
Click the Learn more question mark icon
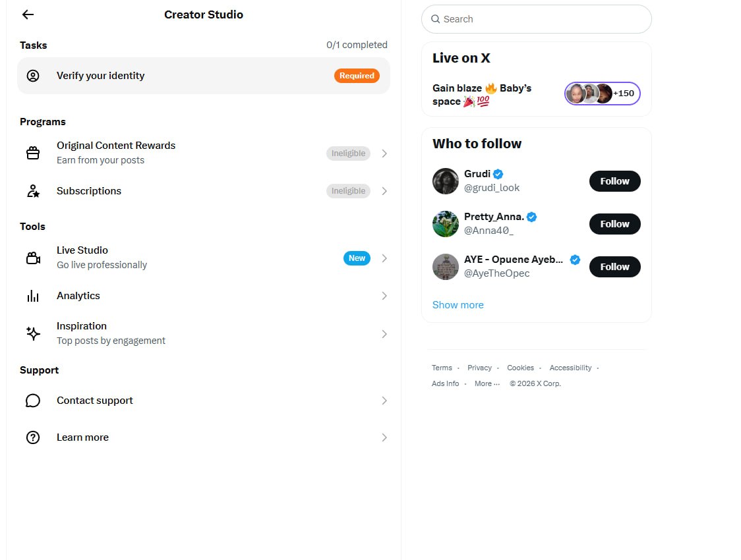coord(32,437)
